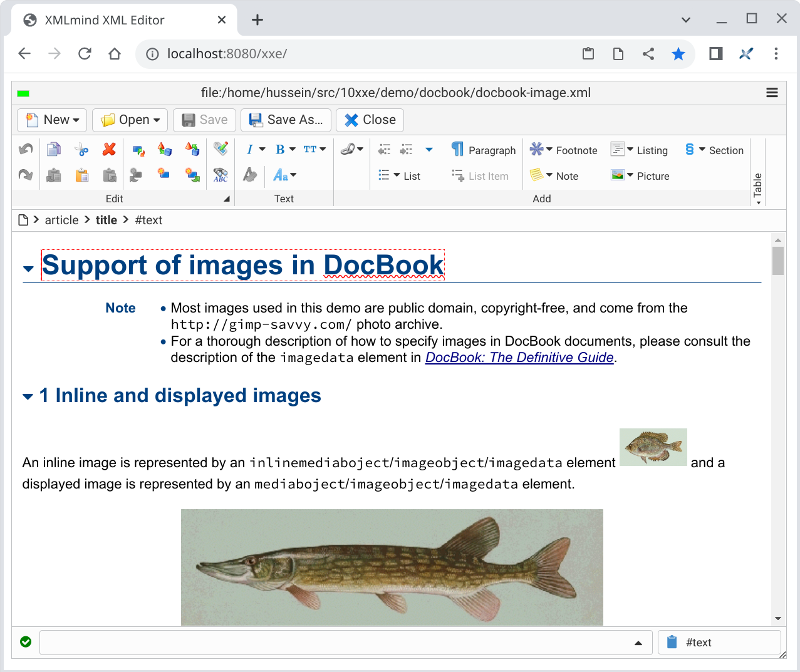This screenshot has height=672, width=800.
Task: Click the document root icon in breadcrumb
Action: point(23,220)
